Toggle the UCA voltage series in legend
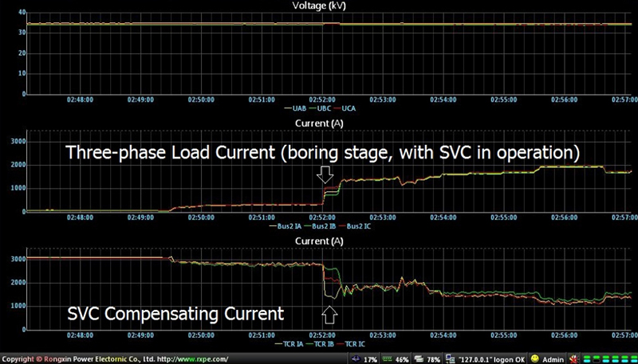The image size is (638, 364). tap(347, 108)
